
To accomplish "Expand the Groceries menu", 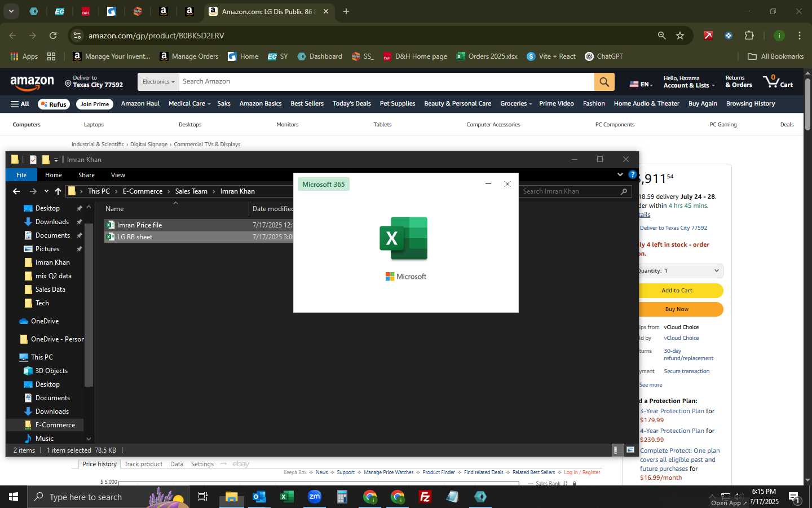I will (515, 104).
